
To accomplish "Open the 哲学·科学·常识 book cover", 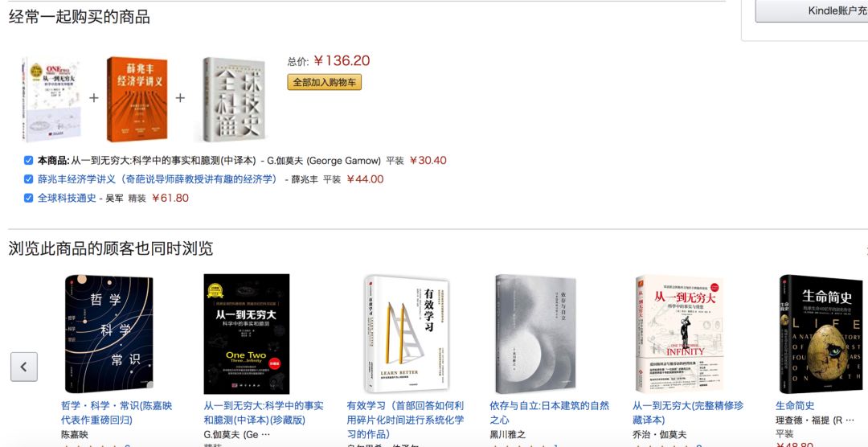I will pos(108,334).
